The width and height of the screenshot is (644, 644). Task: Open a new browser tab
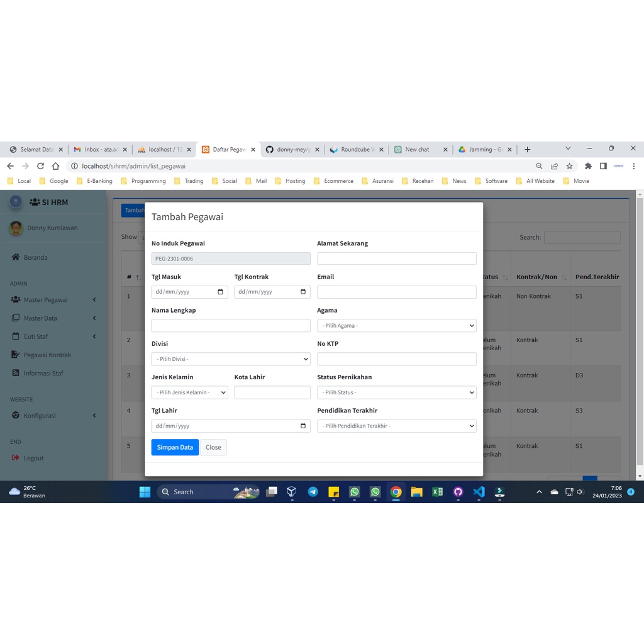click(x=528, y=150)
